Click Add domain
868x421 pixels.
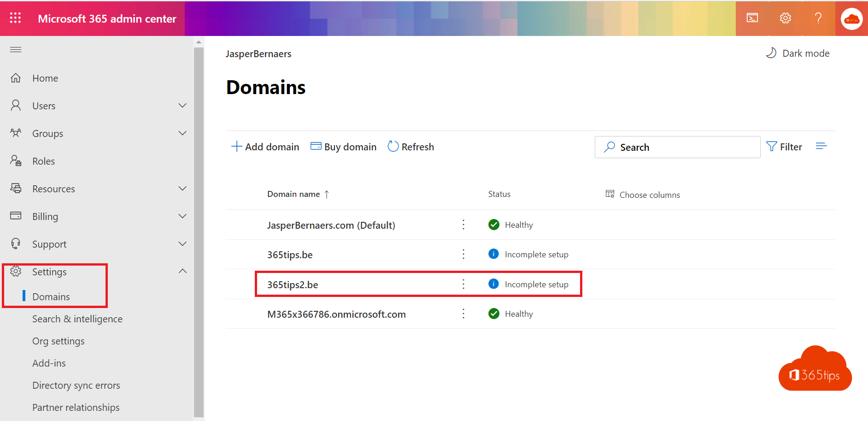coord(265,146)
